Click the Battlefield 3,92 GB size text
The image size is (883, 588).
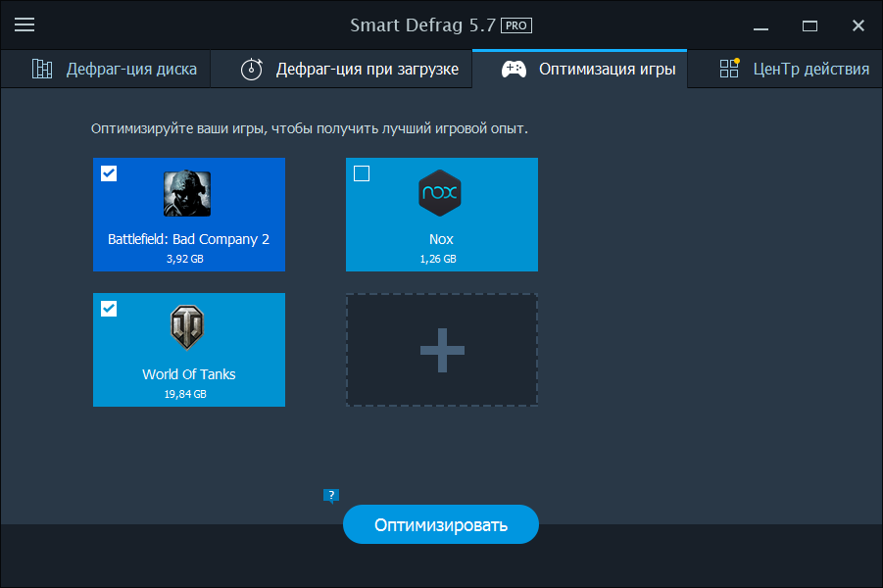tap(184, 259)
